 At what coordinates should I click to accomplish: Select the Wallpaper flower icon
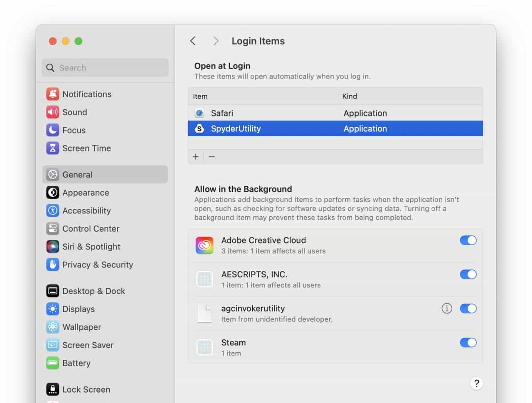(52, 327)
